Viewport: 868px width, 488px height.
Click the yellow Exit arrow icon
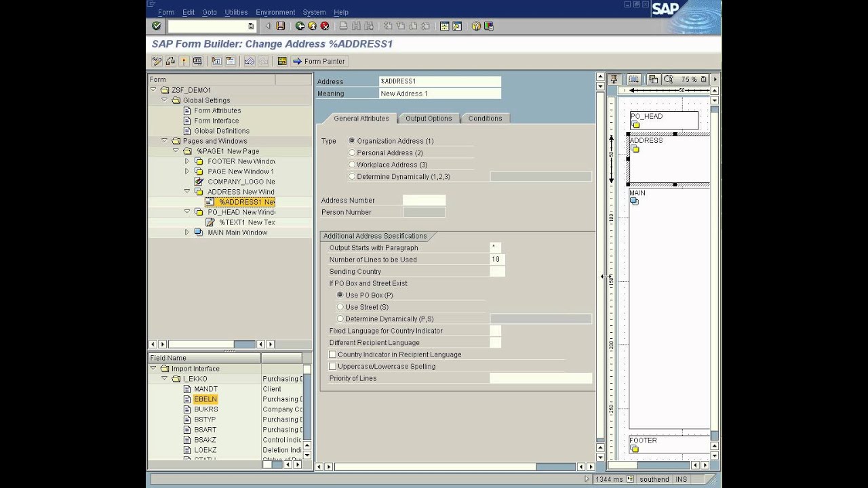click(x=312, y=26)
